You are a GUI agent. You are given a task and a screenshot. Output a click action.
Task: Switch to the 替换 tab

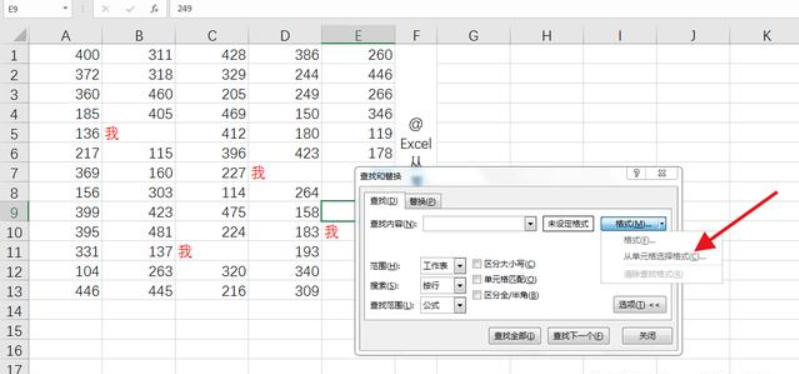423,202
